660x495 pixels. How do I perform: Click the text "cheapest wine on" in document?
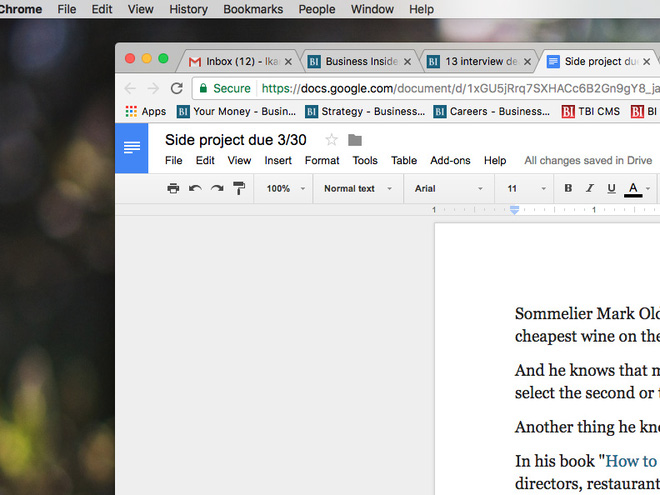(575, 337)
